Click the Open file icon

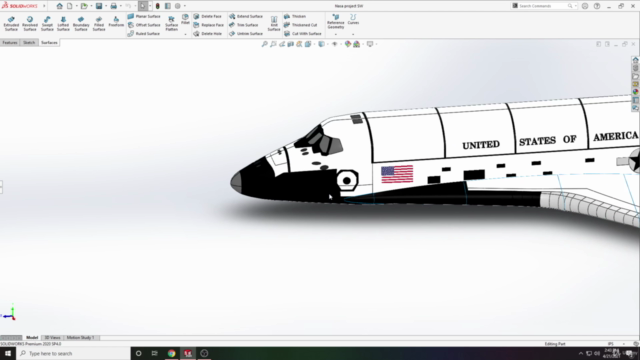[x=84, y=6]
